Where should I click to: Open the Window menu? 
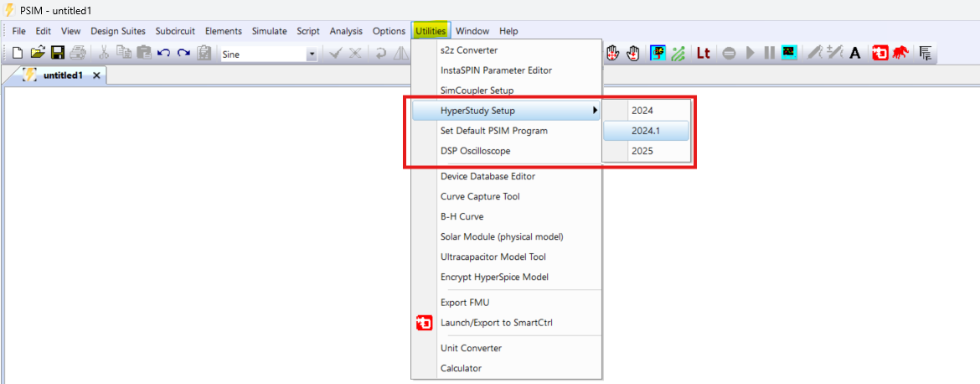[x=472, y=31]
